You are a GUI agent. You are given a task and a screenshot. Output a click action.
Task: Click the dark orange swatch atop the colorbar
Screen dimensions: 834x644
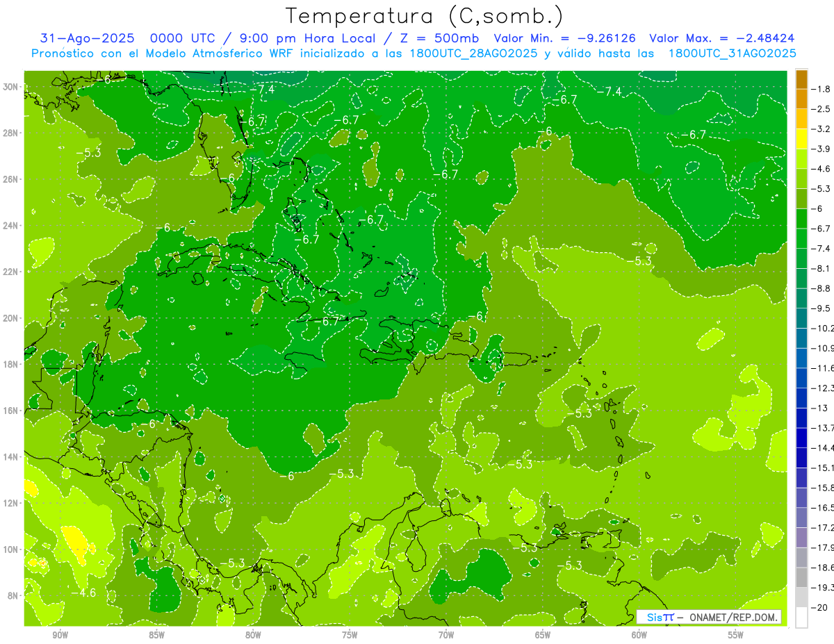coord(801,79)
